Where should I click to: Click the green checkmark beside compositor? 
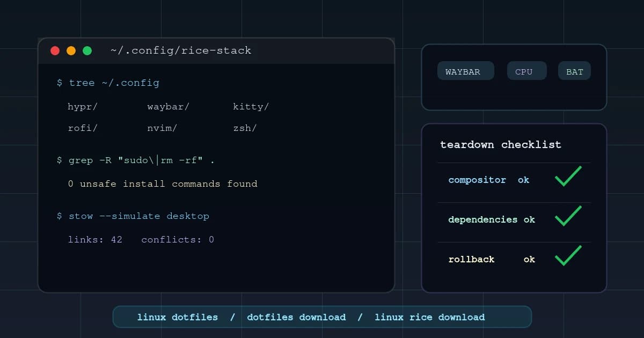coord(568,177)
